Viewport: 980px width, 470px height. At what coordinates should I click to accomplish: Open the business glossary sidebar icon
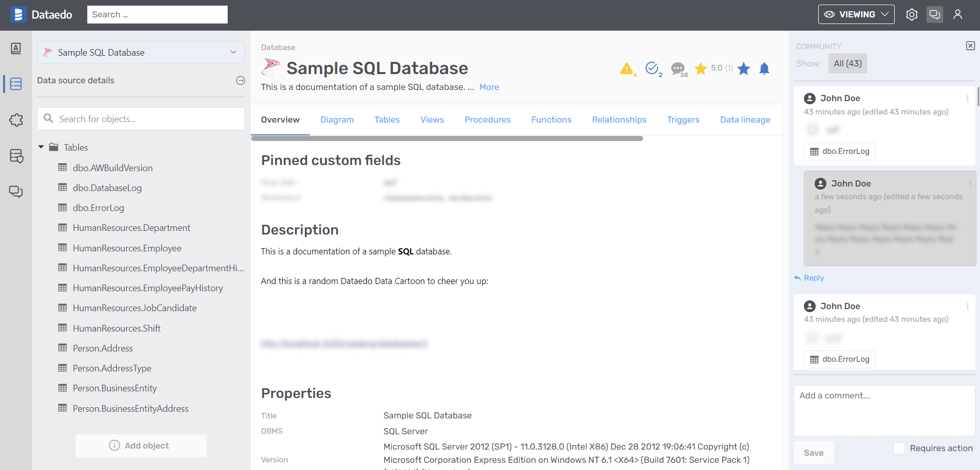coord(16,49)
